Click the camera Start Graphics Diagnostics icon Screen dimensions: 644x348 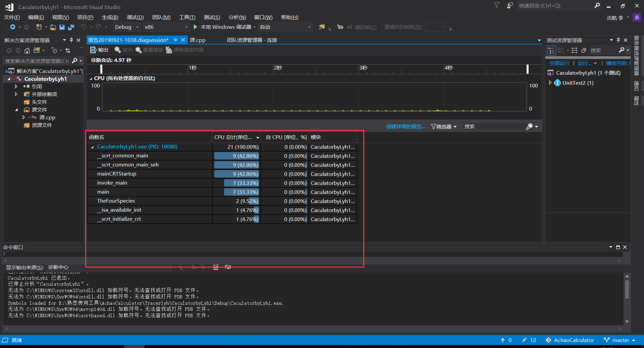coord(340,27)
